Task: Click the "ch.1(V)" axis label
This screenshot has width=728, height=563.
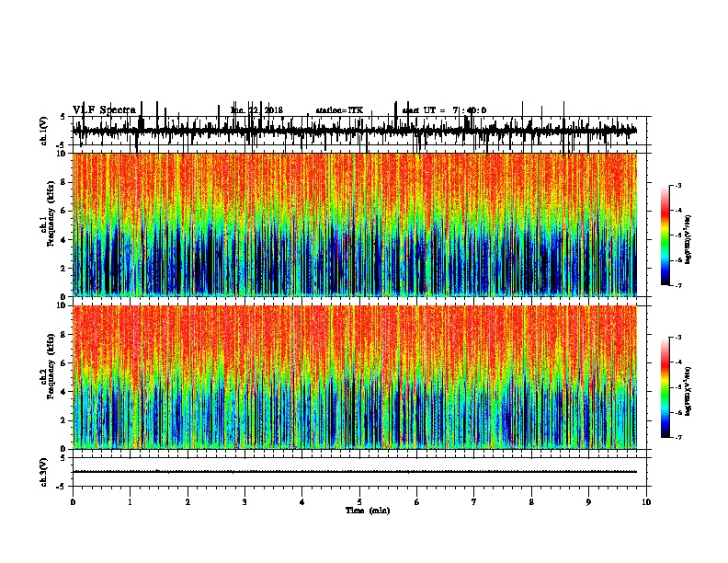Action: 44,131
